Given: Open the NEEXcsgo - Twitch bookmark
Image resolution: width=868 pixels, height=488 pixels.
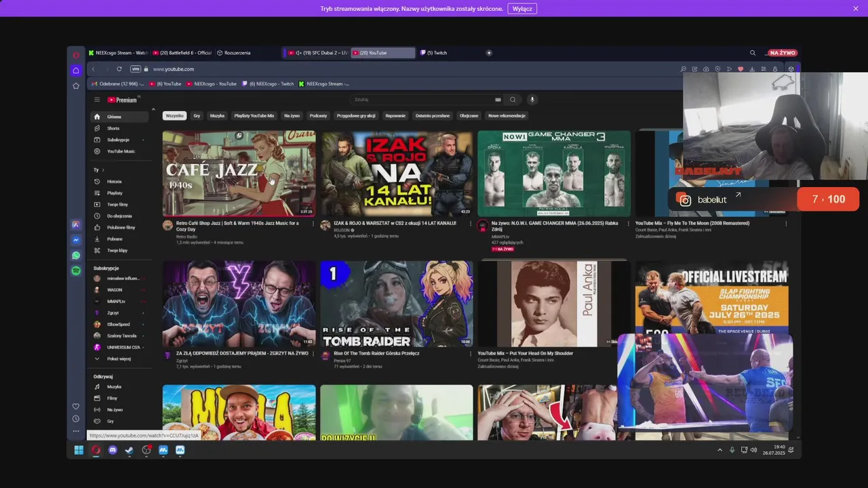Looking at the screenshot, I should click(x=268, y=84).
